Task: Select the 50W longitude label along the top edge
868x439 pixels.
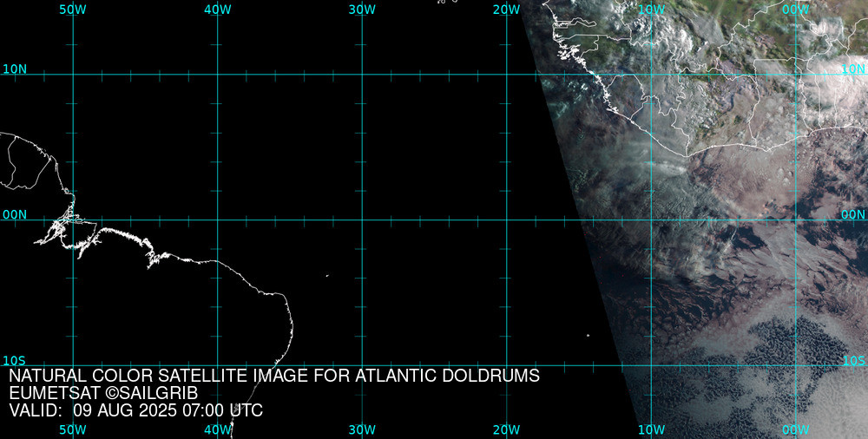Action: (x=73, y=10)
